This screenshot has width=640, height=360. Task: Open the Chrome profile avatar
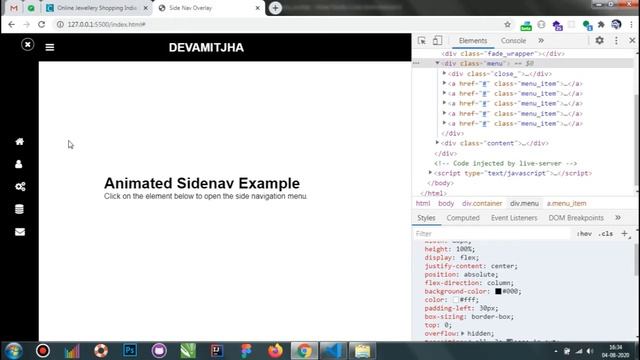[616, 24]
